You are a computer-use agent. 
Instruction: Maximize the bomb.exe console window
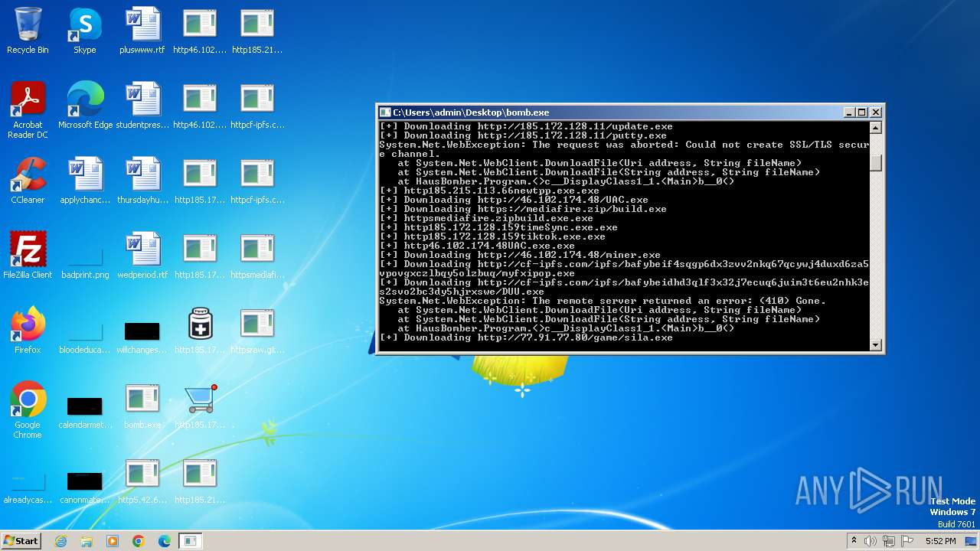pyautogui.click(x=862, y=112)
